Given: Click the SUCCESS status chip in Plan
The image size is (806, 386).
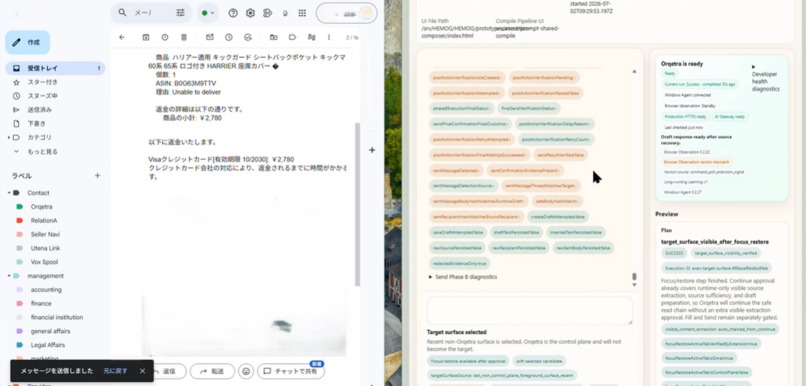Looking at the screenshot, I should point(674,253).
